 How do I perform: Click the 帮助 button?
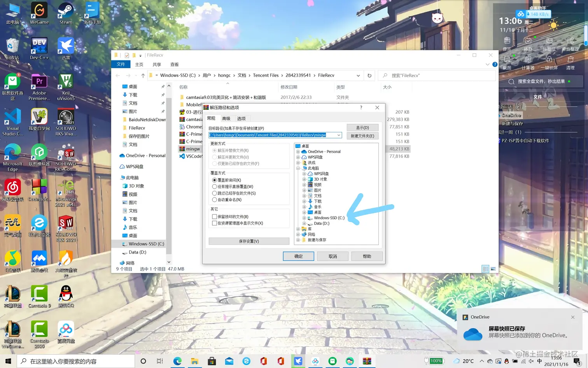[x=367, y=256]
